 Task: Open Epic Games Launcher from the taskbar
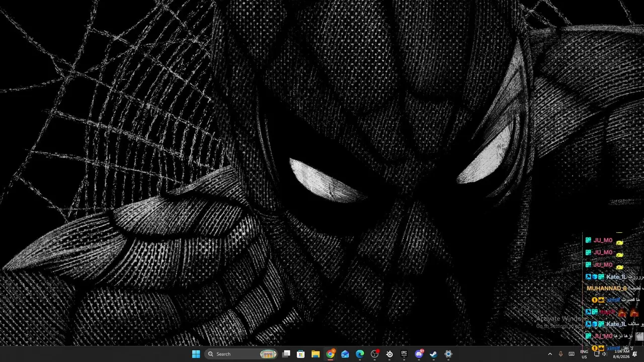(404, 354)
